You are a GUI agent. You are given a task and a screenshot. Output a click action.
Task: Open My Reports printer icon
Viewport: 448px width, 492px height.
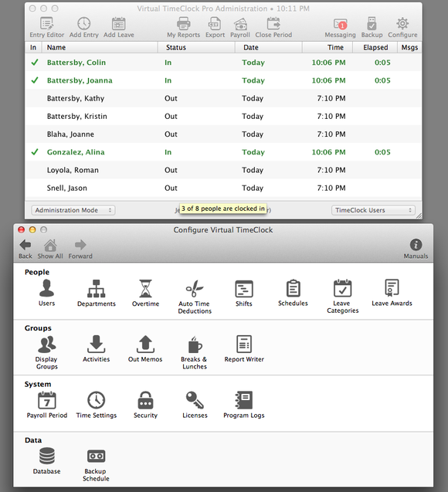coord(183,24)
